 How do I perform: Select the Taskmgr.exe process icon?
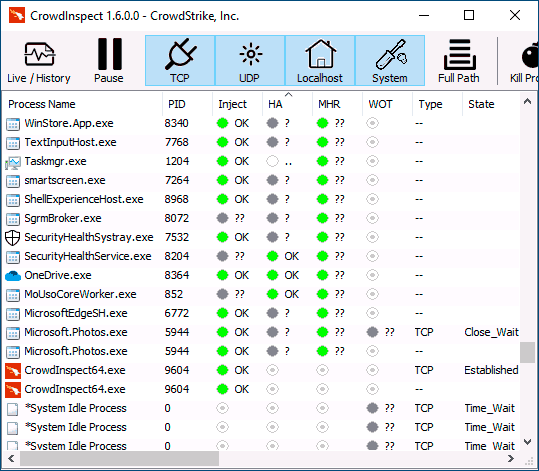13,162
